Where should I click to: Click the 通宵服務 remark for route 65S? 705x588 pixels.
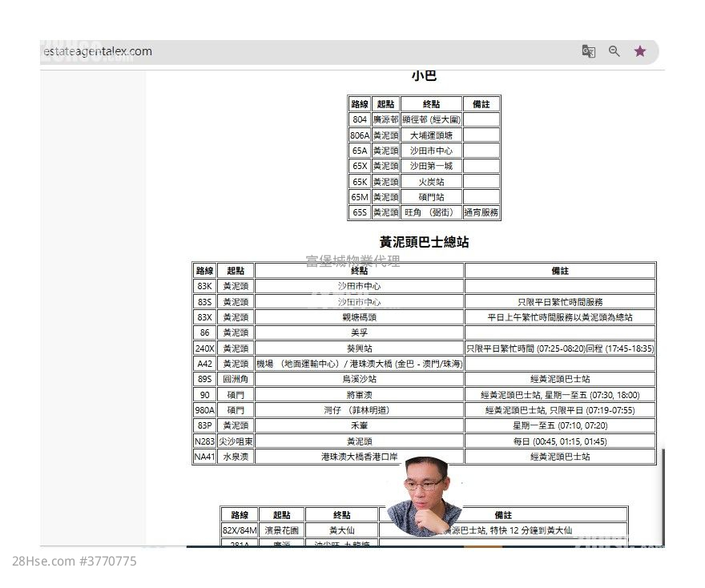click(481, 212)
